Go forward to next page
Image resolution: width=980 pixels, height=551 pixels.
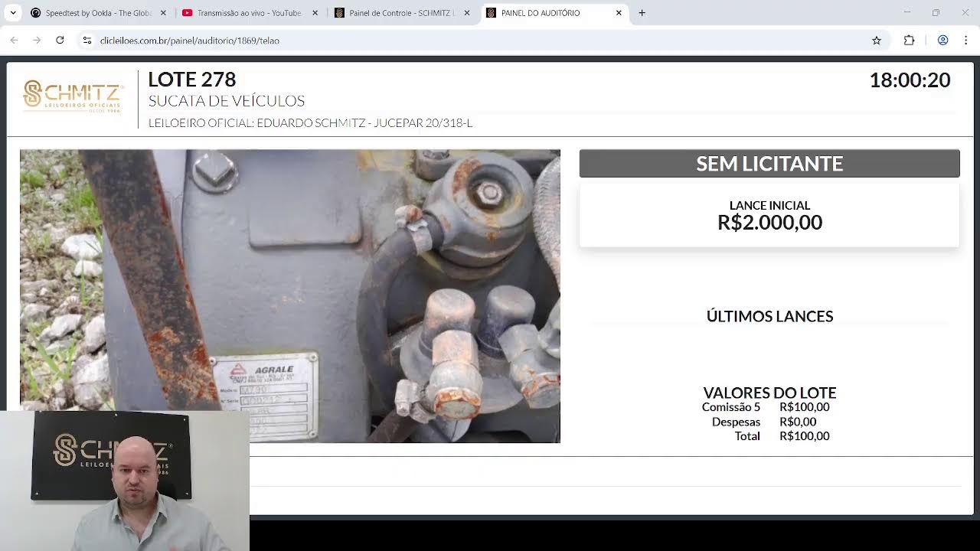37,40
